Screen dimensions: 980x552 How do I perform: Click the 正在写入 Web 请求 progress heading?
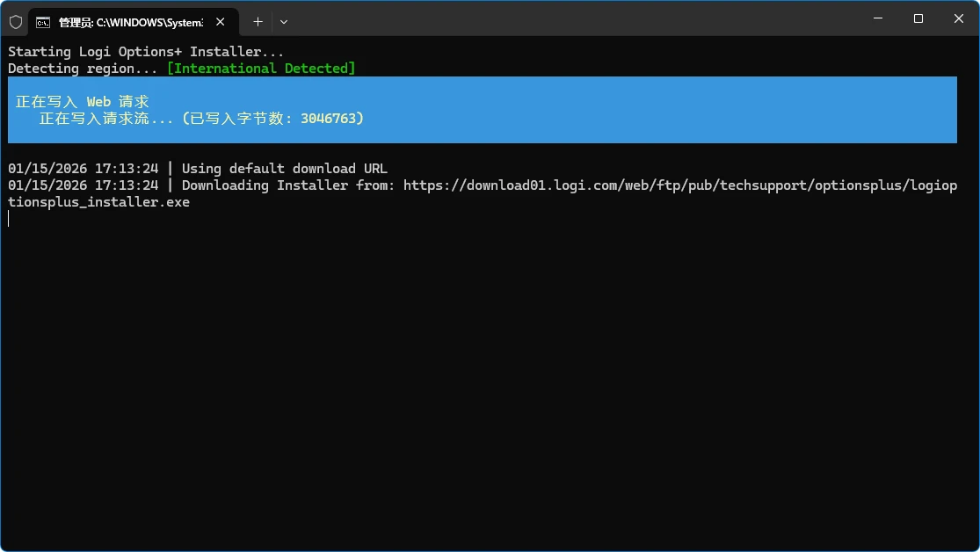point(83,102)
